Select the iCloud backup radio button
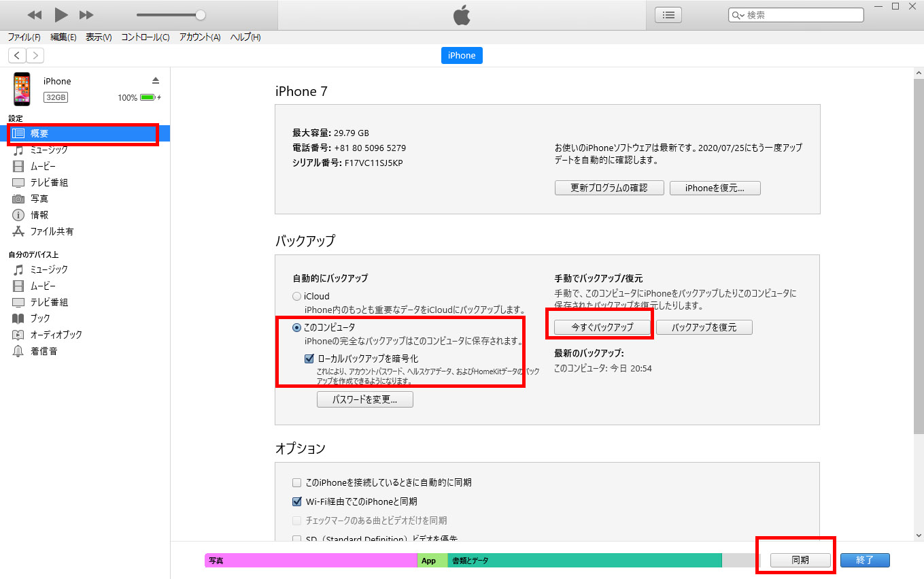 click(296, 297)
